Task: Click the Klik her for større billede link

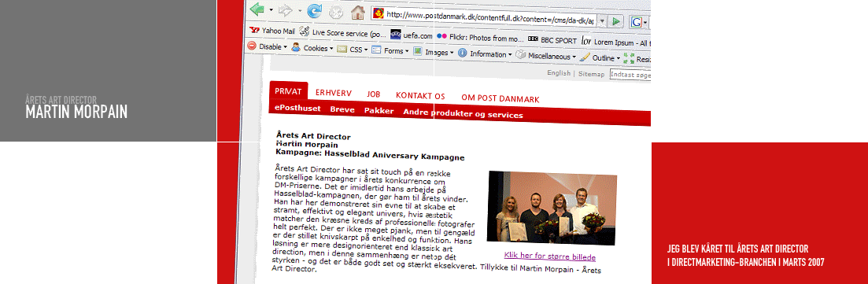Action: pos(550,256)
